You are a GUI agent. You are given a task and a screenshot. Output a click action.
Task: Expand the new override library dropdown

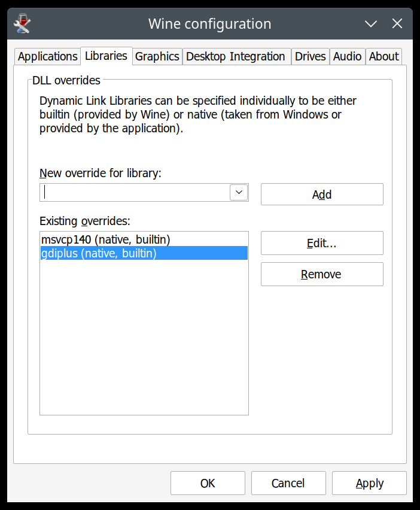238,192
